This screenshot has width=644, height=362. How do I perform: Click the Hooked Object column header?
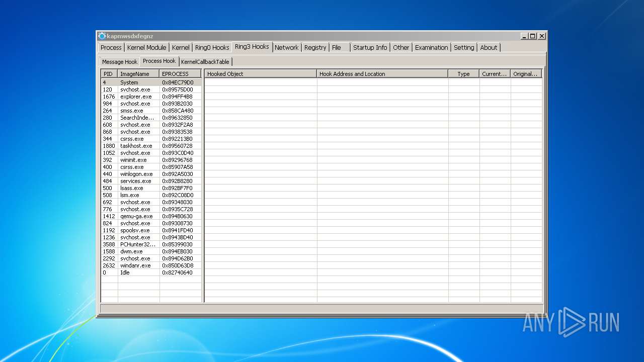(261, 74)
